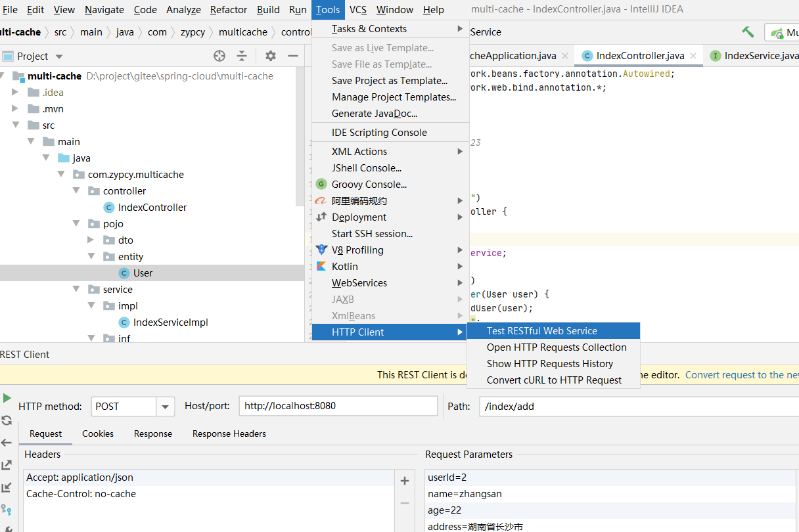Switch to the Cookies tab
This screenshot has width=799, height=532.
tap(98, 434)
